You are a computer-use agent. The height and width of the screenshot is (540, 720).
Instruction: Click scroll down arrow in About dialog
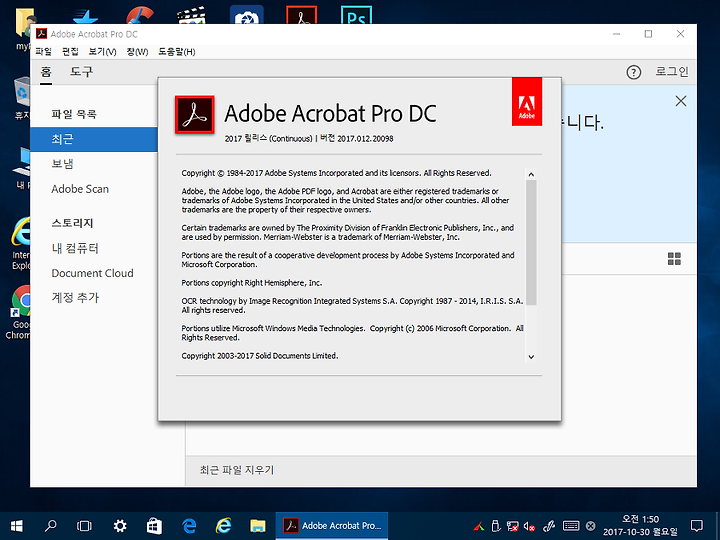(531, 357)
